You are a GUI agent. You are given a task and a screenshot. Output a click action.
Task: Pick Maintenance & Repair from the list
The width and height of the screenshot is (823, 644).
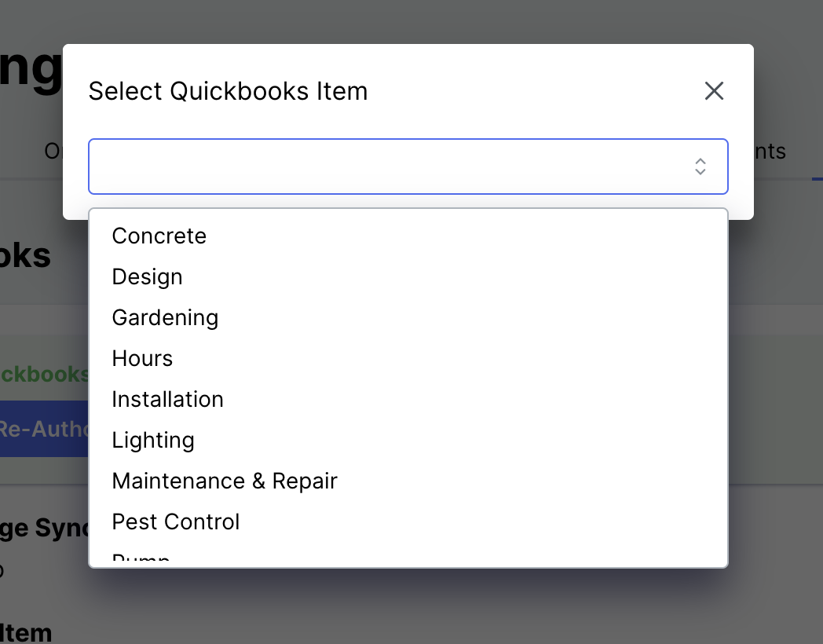[x=225, y=481]
